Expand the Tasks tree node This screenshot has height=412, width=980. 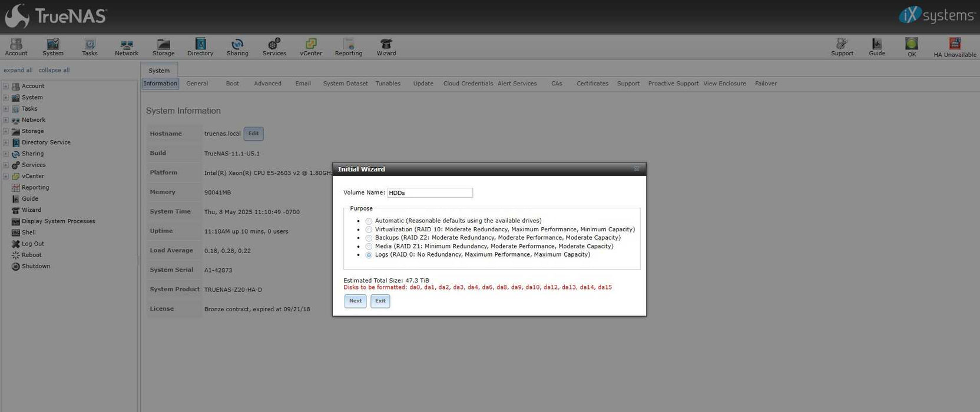[6, 108]
